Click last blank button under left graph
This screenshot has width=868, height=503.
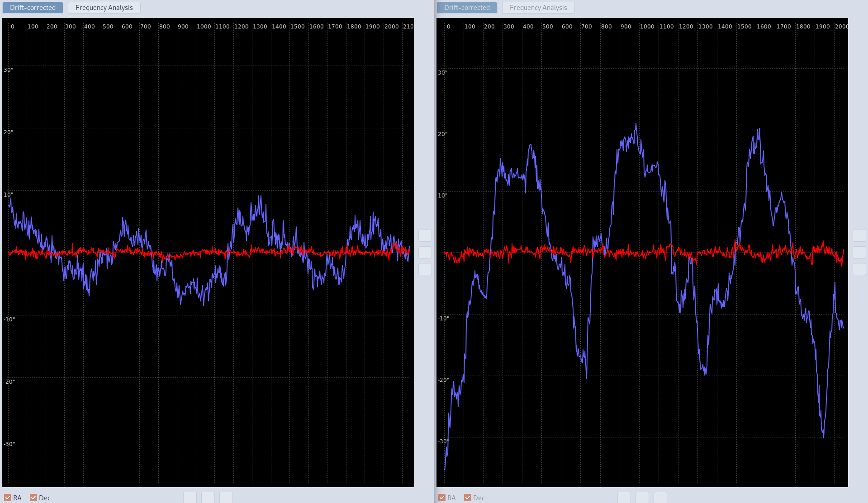pyautogui.click(x=226, y=498)
